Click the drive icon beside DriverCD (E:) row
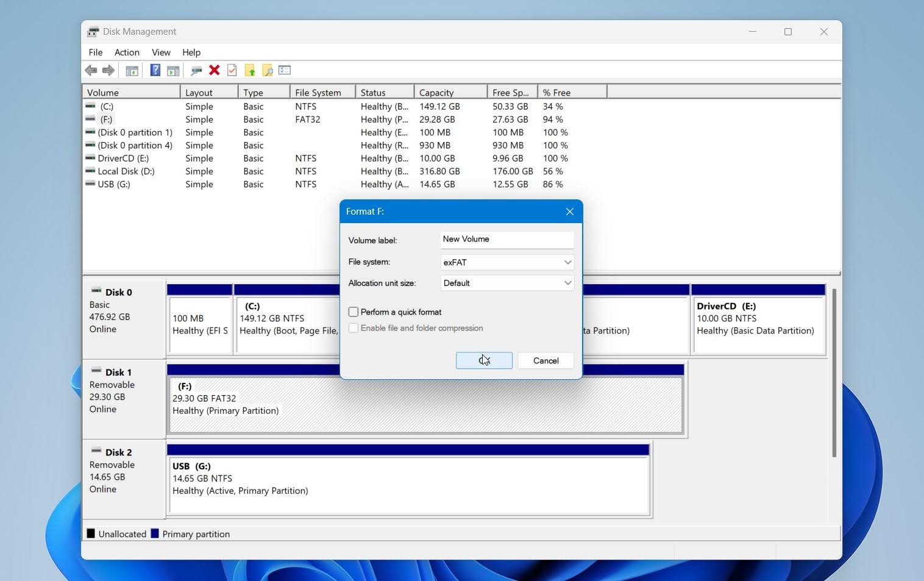Screen dimensions: 924x581 (90, 158)
